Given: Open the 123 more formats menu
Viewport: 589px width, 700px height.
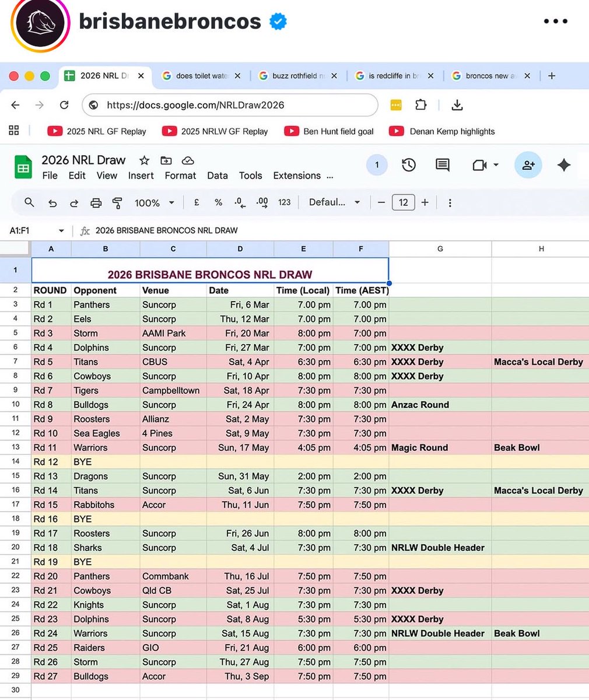Looking at the screenshot, I should (285, 202).
